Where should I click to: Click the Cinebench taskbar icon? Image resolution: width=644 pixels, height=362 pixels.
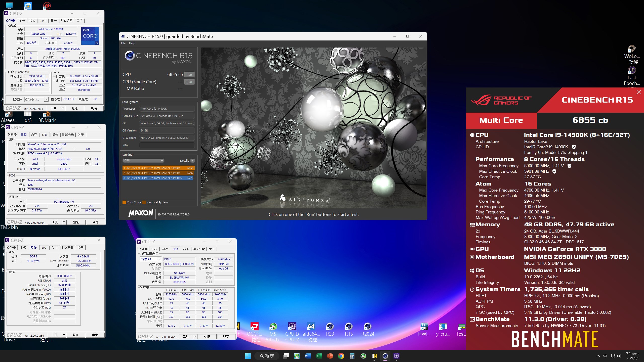(x=385, y=356)
